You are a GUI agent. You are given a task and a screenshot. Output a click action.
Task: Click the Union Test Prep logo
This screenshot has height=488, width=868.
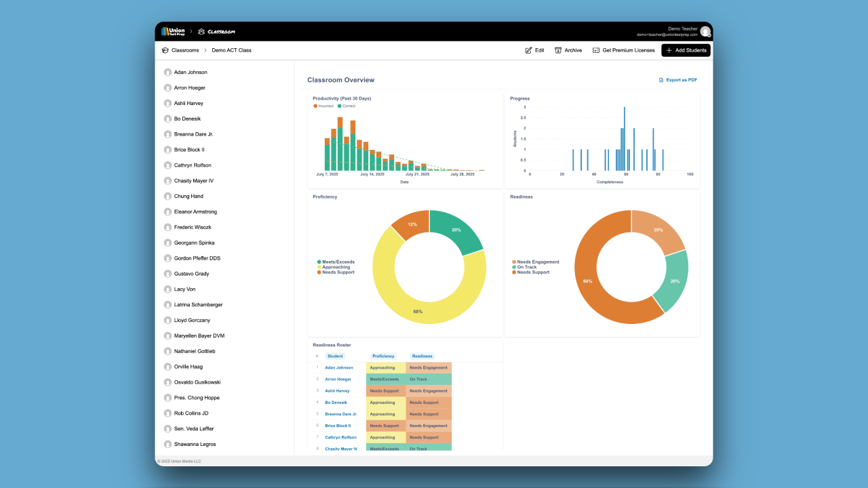(173, 31)
